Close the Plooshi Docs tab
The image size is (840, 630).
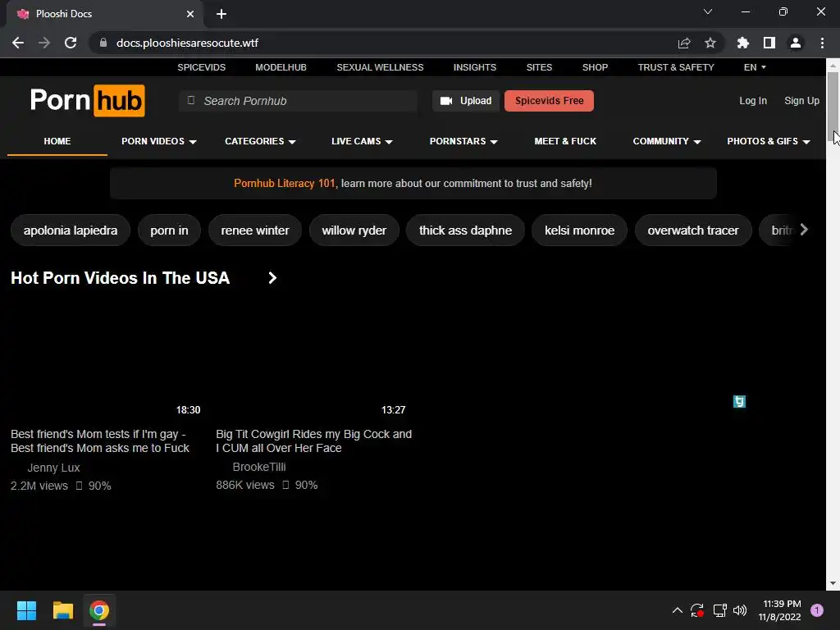(190, 14)
